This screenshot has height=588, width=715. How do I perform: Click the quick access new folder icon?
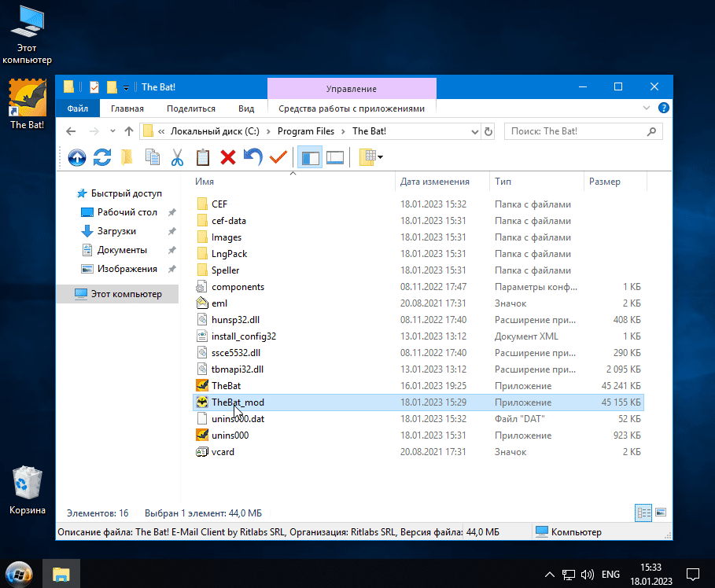[x=112, y=86]
